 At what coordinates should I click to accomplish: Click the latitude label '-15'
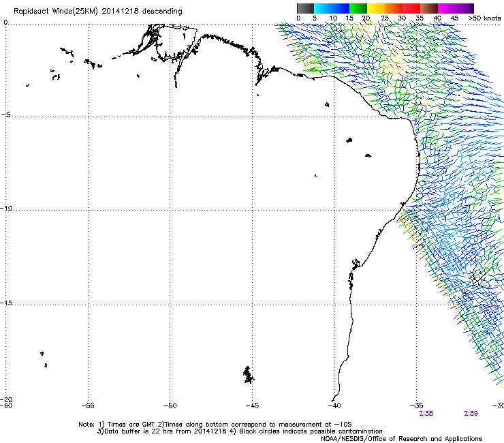[x=6, y=303]
